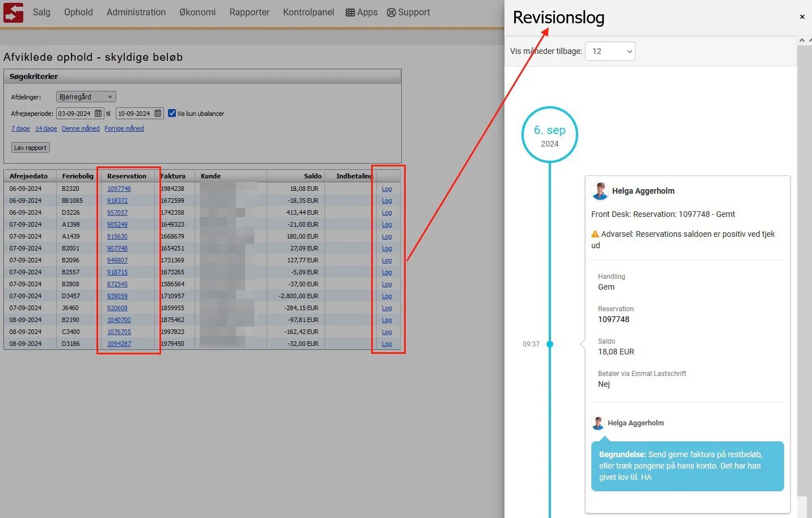812x518 pixels.
Task: Open Log for row B2001
Action: click(387, 249)
